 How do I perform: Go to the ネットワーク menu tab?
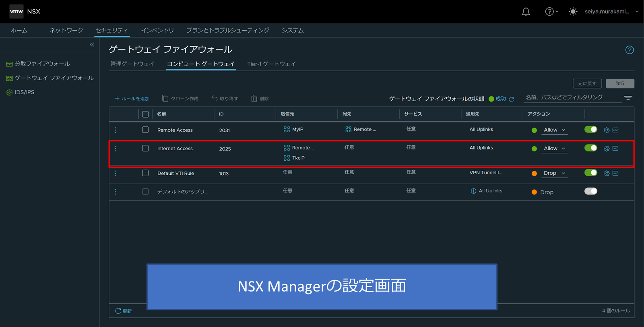click(x=66, y=31)
